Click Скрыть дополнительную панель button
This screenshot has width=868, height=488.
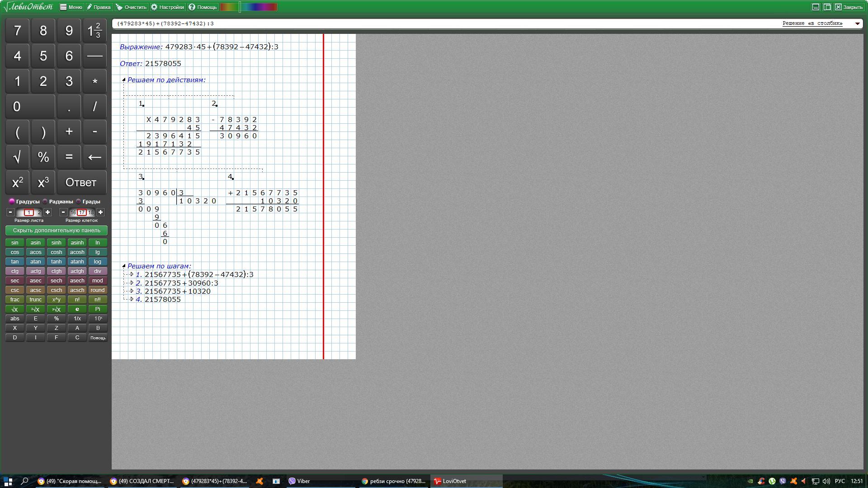(57, 230)
